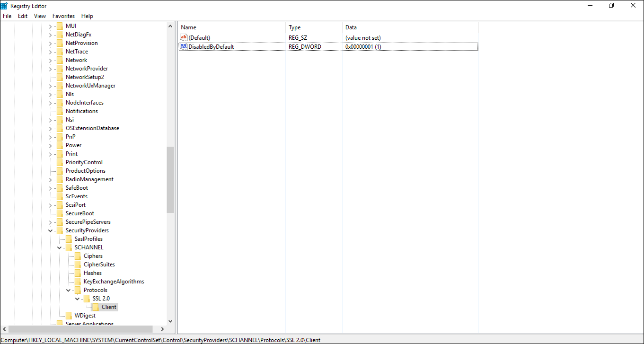644x344 pixels.
Task: Collapse the SecurityProviders tree node
Action: pos(50,230)
